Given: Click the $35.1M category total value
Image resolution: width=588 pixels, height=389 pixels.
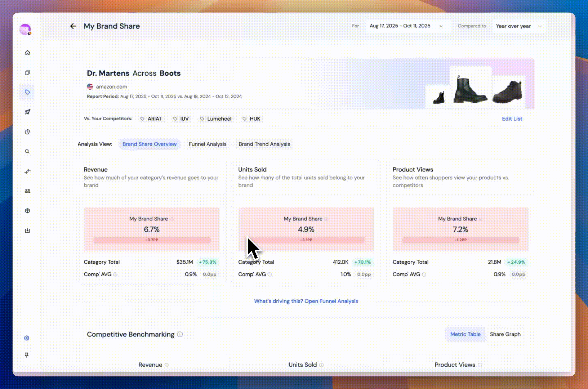Looking at the screenshot, I should point(185,262).
